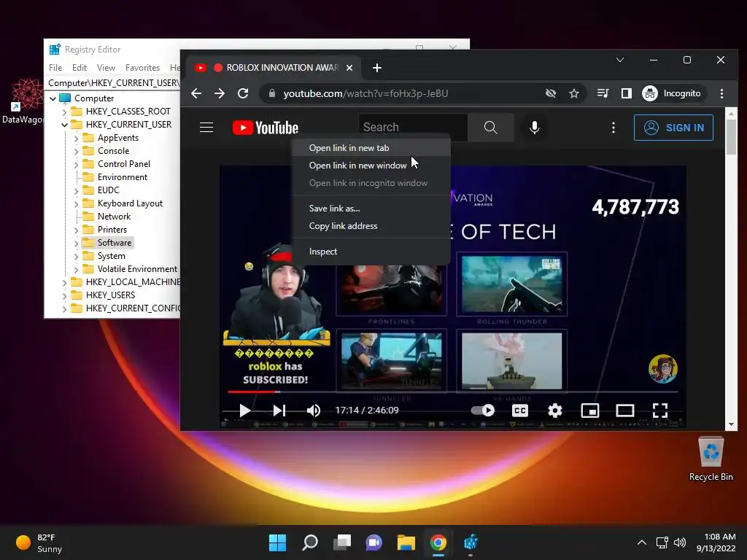The width and height of the screenshot is (747, 560).
Task: Open Edit menu in Registry Editor
Action: click(79, 68)
